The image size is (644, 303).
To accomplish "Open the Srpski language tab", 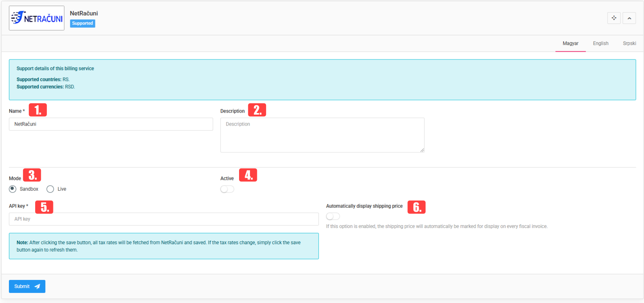I will (629, 43).
